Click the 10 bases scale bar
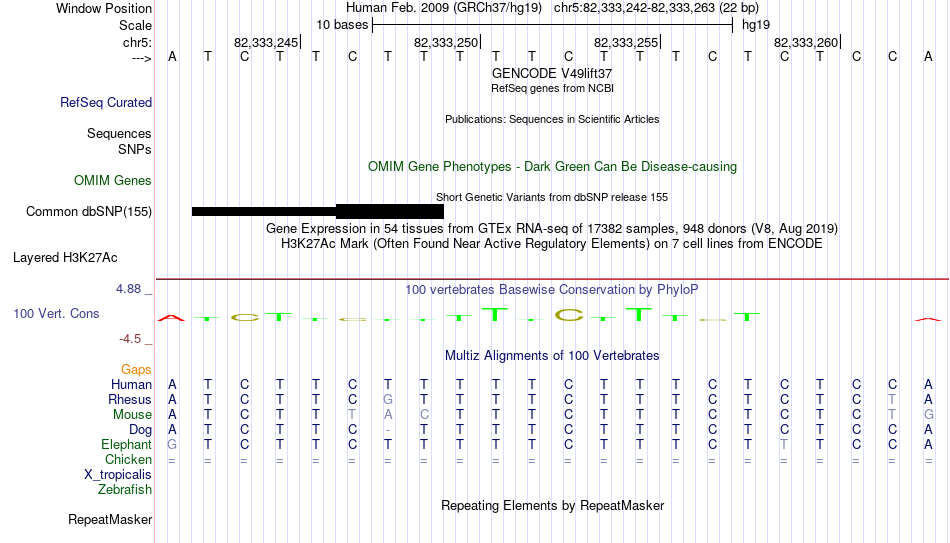Viewport: 950px width, 543px height. [x=553, y=25]
